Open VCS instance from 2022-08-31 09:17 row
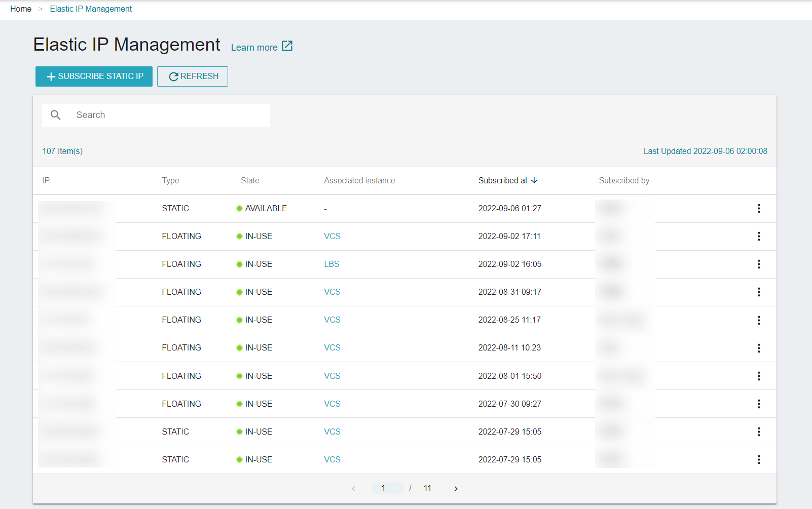Viewport: 812px width, 509px height. (x=333, y=292)
